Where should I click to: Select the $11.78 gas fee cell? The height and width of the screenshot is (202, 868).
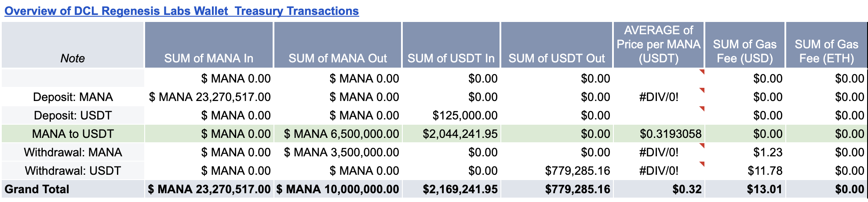765,171
